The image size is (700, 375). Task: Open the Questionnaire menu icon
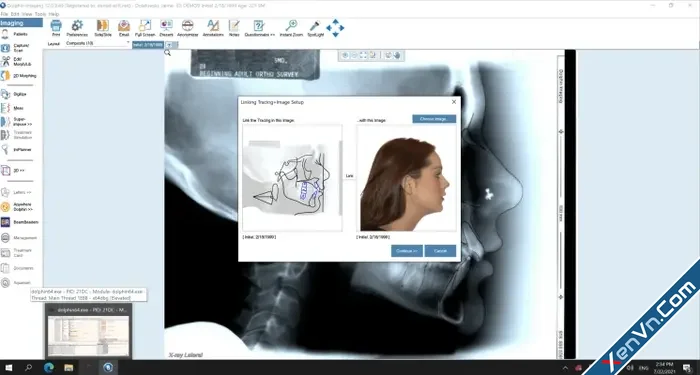coord(259,28)
